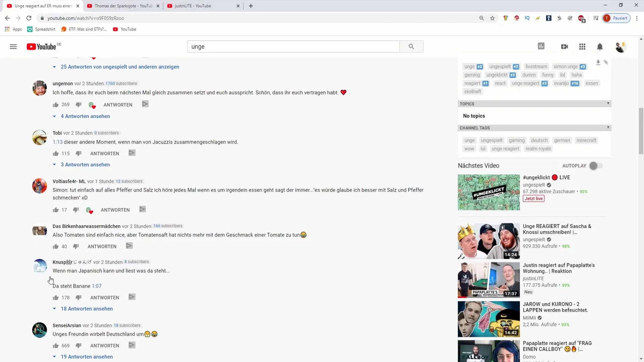The width and height of the screenshot is (644, 362).
Task: Jump to timestamp 1:07 in Banane comment
Action: click(x=97, y=286)
